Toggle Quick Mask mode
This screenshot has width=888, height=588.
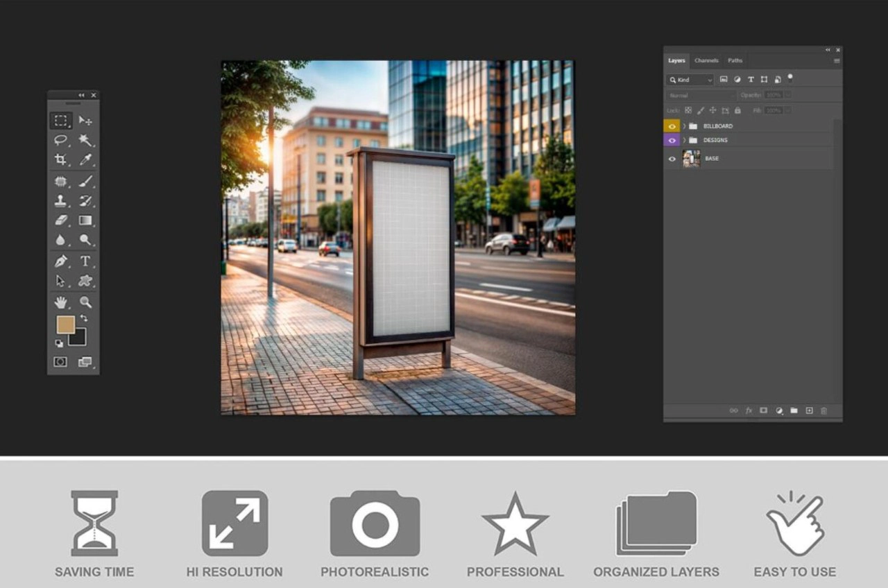(x=61, y=362)
